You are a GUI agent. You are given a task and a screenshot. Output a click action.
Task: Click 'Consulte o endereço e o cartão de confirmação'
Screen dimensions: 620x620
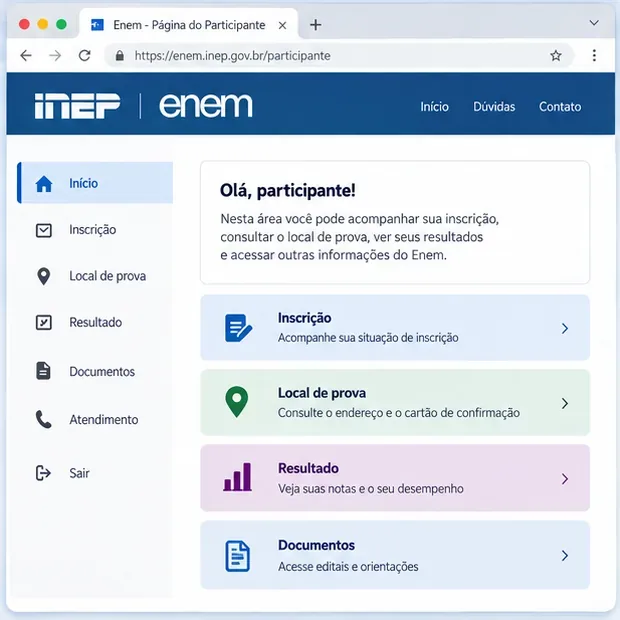pos(399,413)
